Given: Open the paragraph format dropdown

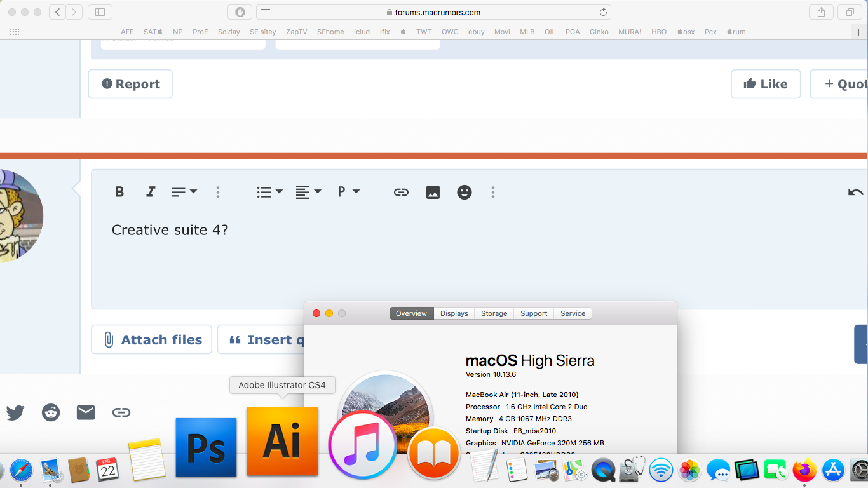Looking at the screenshot, I should click(x=349, y=192).
